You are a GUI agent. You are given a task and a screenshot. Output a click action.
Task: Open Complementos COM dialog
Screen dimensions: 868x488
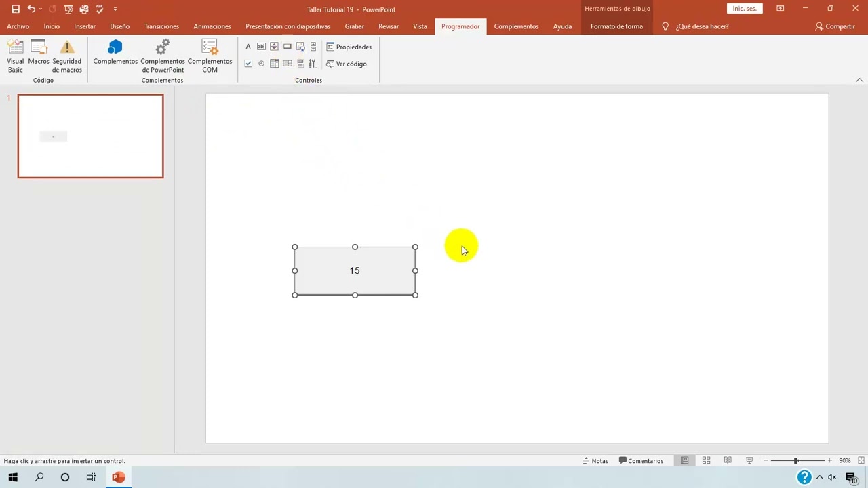(x=210, y=56)
